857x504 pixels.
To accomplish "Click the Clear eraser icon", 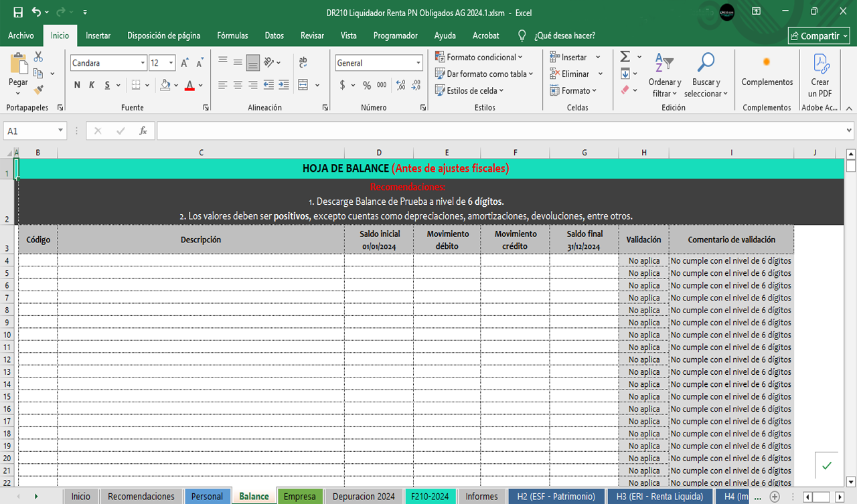I will (625, 90).
